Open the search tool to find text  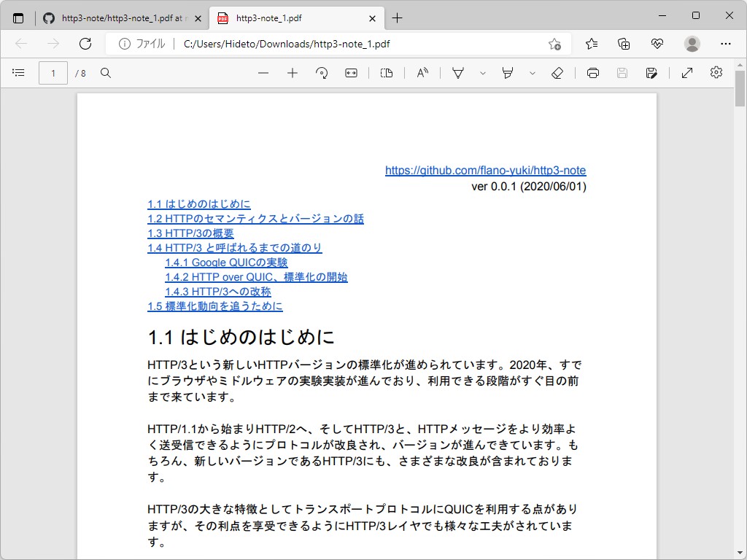[x=107, y=73]
